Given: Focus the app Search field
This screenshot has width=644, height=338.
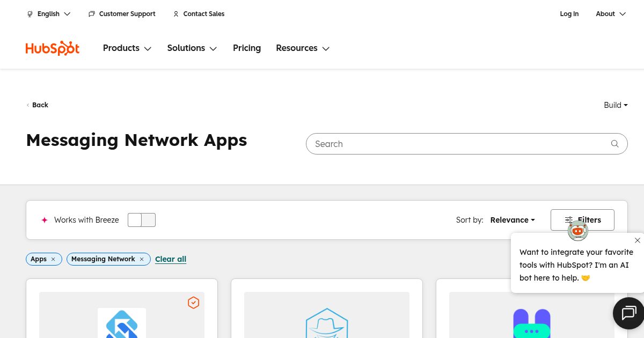Looking at the screenshot, I should click(x=466, y=144).
